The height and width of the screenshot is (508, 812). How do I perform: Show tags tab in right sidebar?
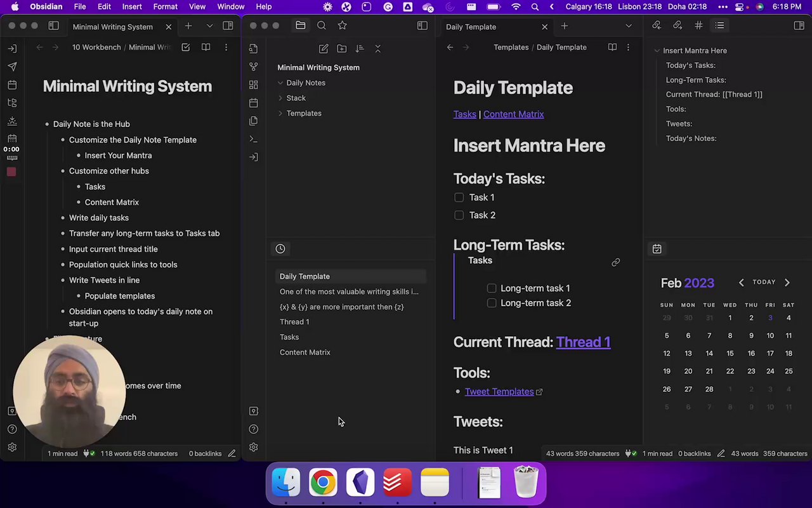pyautogui.click(x=698, y=25)
